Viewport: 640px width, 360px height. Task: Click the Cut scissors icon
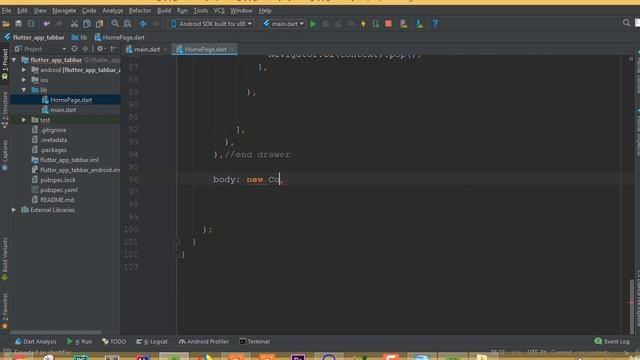point(74,24)
